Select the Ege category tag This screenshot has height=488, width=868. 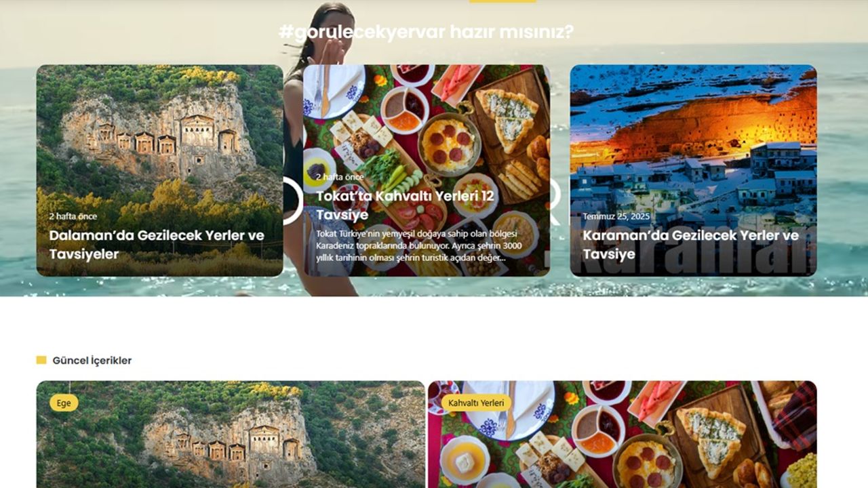64,403
